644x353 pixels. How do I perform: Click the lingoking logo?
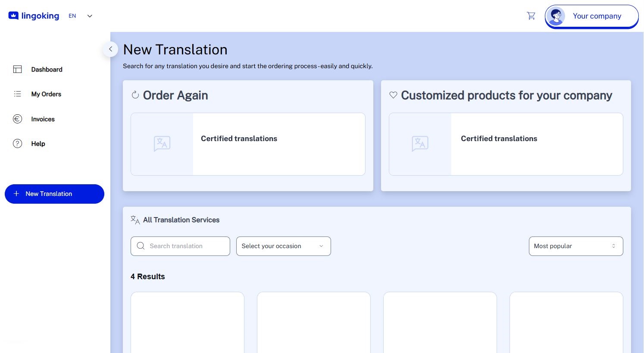point(34,16)
